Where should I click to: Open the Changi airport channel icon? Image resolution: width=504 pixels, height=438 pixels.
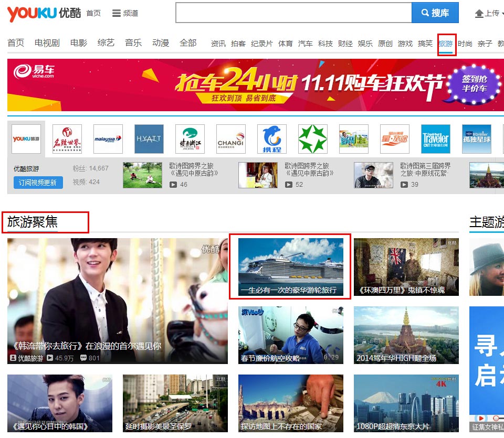point(230,139)
